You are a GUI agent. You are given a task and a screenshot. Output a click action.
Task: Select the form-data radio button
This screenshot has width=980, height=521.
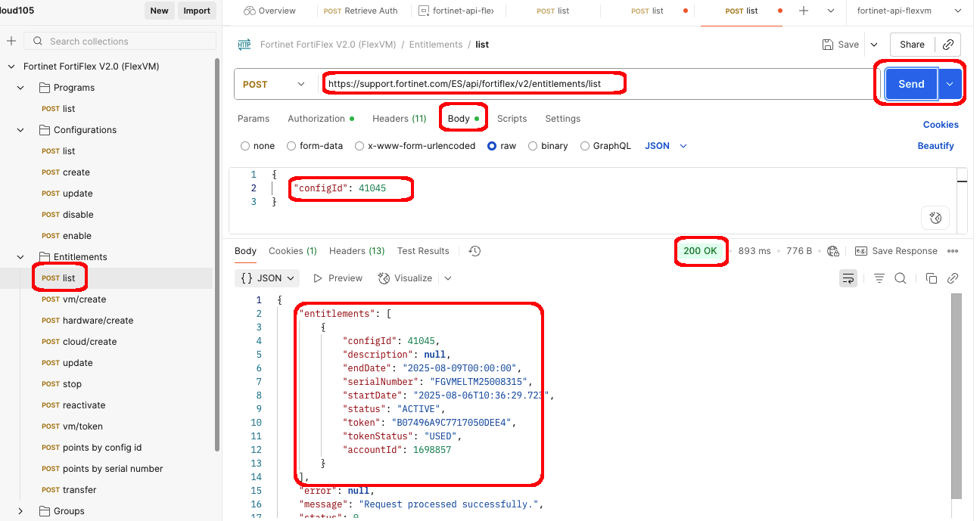(291, 146)
